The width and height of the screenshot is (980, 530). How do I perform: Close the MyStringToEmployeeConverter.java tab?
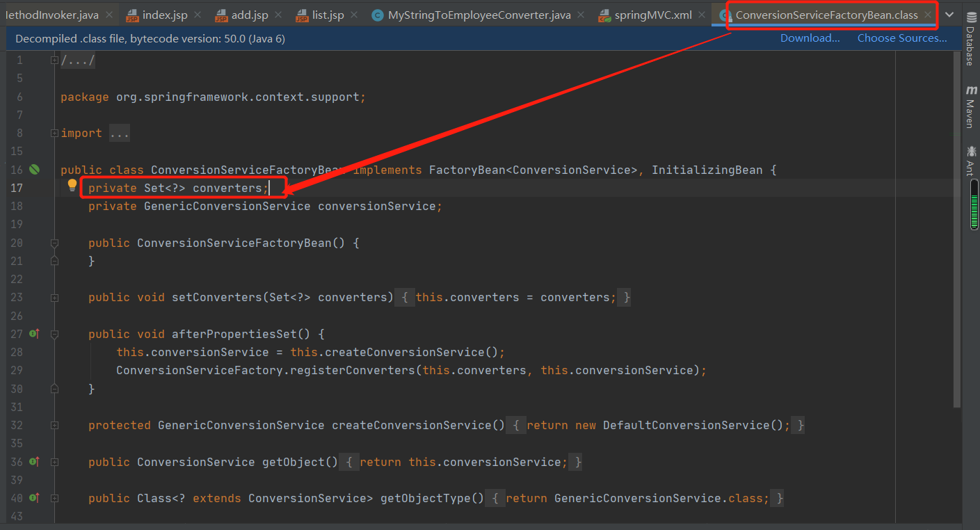coord(580,15)
